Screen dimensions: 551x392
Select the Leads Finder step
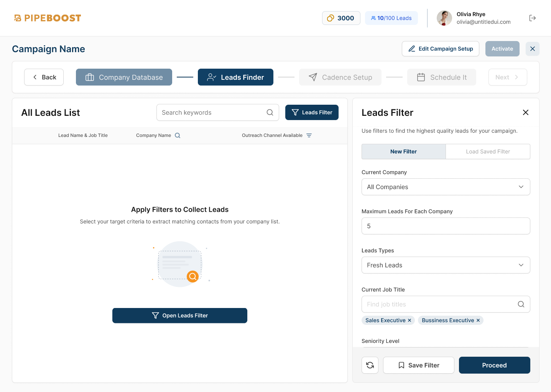235,77
